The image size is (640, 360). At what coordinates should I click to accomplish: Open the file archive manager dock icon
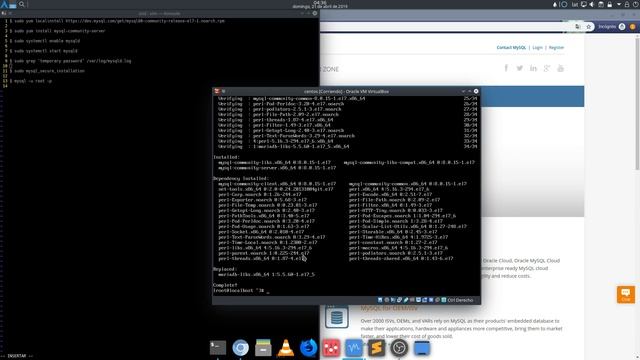pos(263,348)
